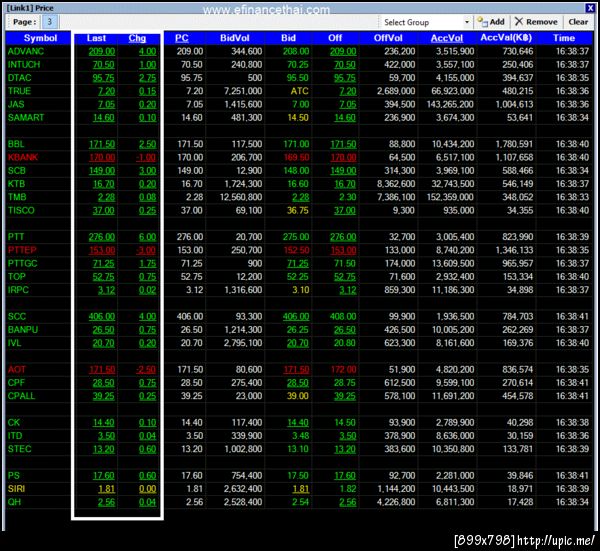This screenshot has width=600, height=551.
Task: Sort by the Last column header
Action: pos(96,38)
